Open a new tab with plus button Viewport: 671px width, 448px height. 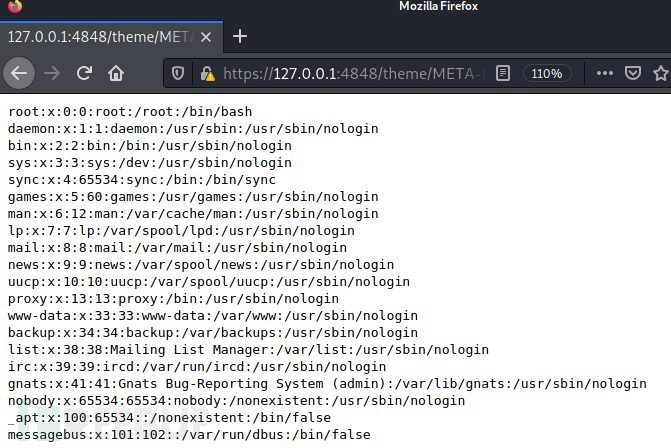click(x=239, y=36)
